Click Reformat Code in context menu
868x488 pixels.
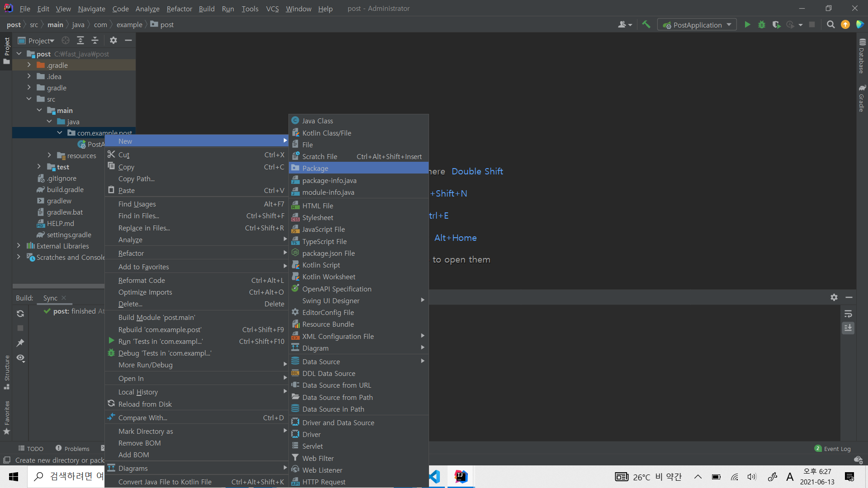point(142,280)
